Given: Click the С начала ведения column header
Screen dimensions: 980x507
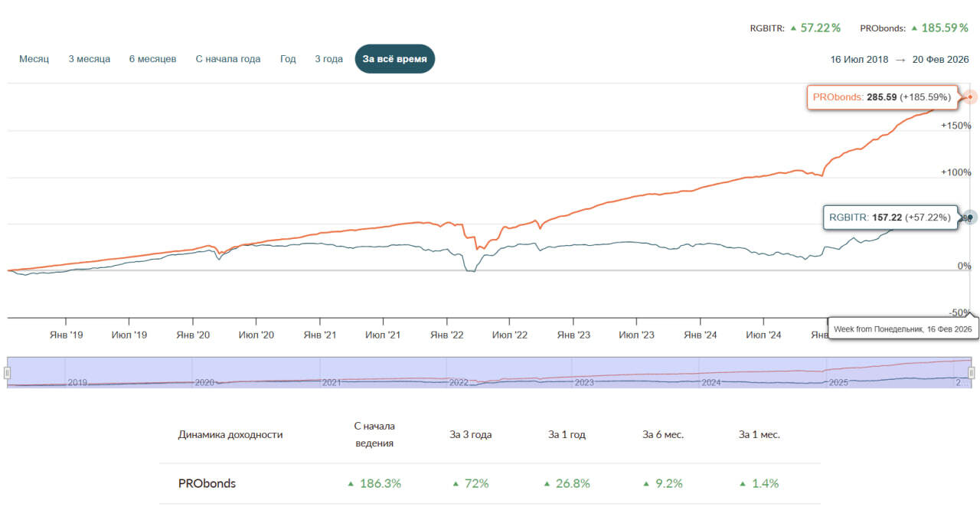Looking at the screenshot, I should click(x=374, y=434).
